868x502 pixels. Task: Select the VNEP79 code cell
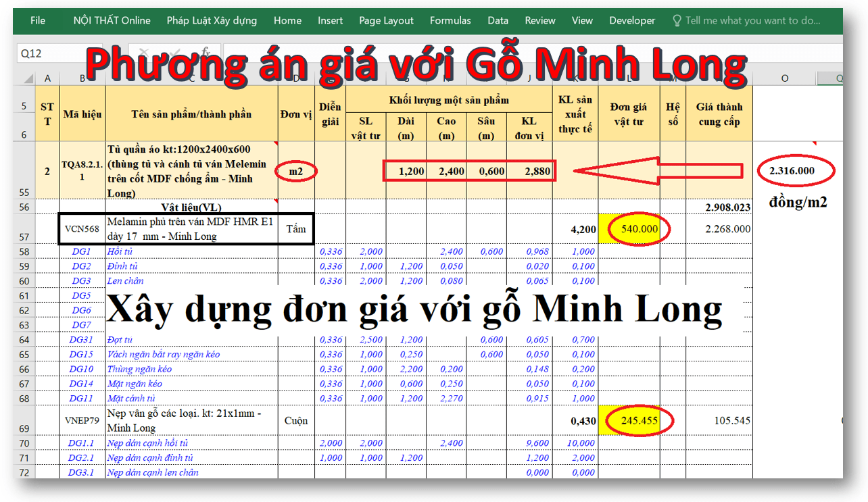[82, 420]
